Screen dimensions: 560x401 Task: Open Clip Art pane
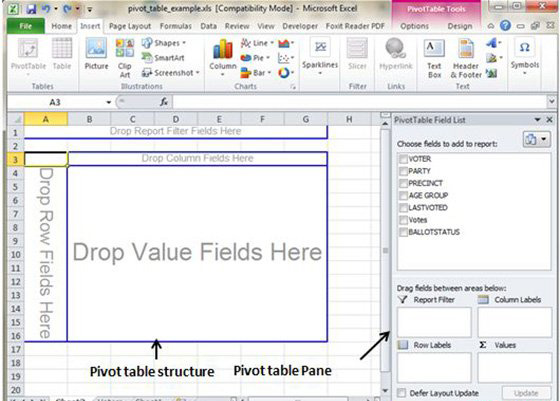[x=125, y=58]
